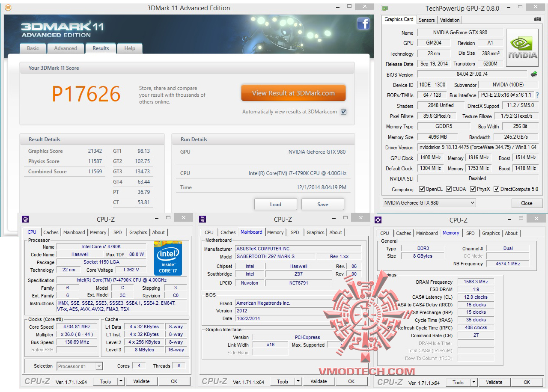Viewport: 548px width, 392px height.
Task: Click the Close button in GPU-Z
Action: click(x=527, y=203)
